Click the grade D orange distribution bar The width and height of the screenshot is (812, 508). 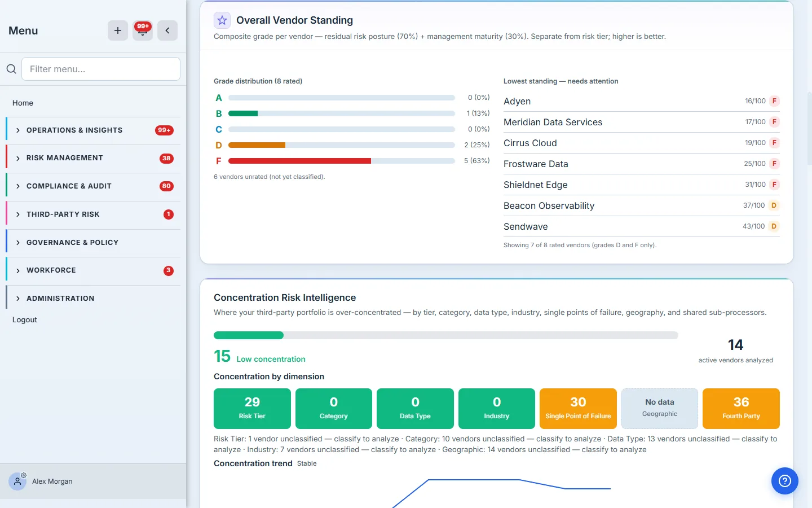[x=257, y=145]
